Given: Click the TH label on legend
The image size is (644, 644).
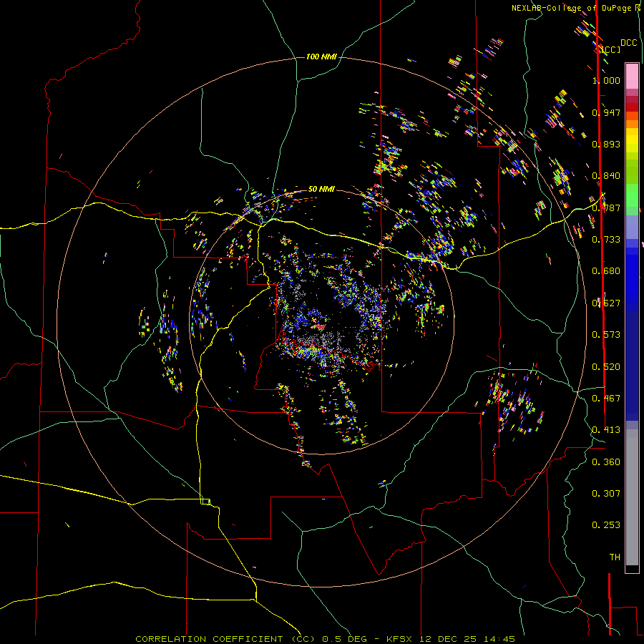Looking at the screenshot, I should (x=615, y=557).
